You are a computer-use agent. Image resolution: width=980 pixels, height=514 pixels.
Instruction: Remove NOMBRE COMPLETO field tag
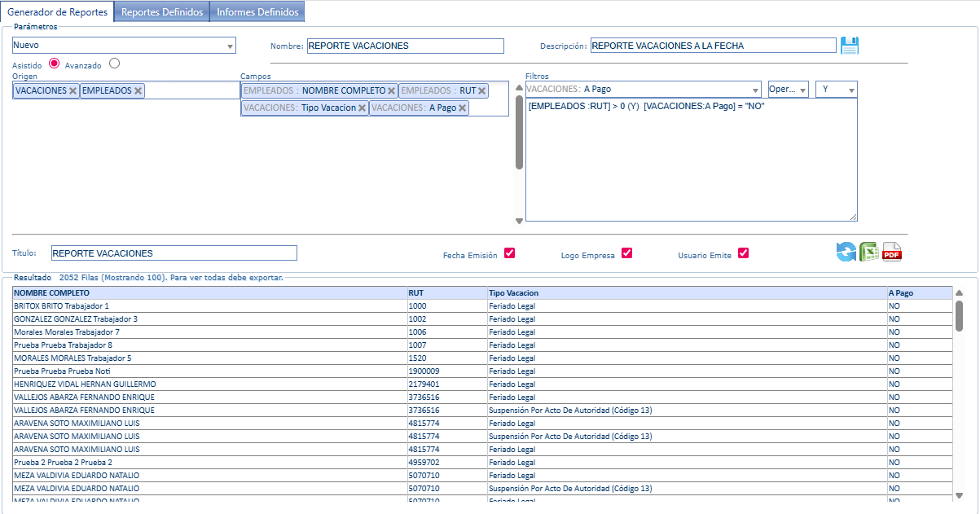pos(392,91)
